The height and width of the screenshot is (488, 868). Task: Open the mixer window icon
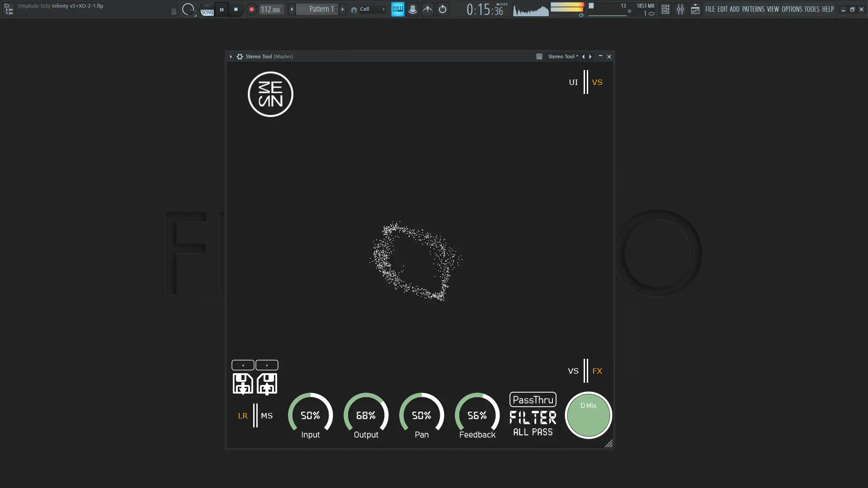680,9
